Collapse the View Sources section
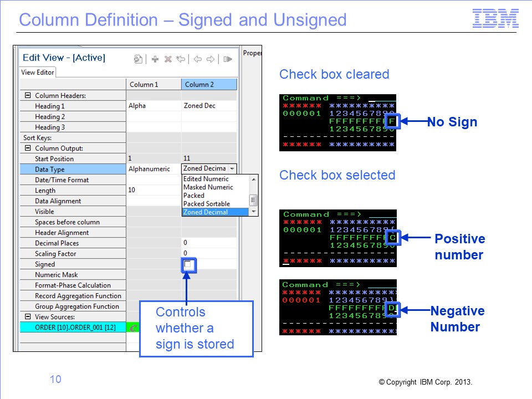The width and height of the screenshot is (532, 399). 28,316
